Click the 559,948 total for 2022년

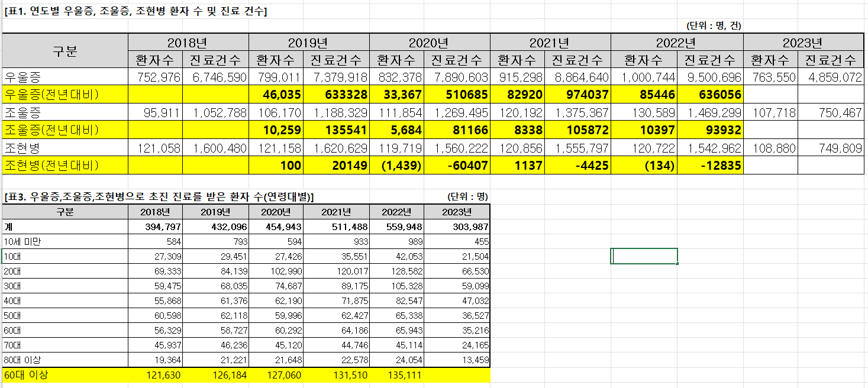[397, 227]
